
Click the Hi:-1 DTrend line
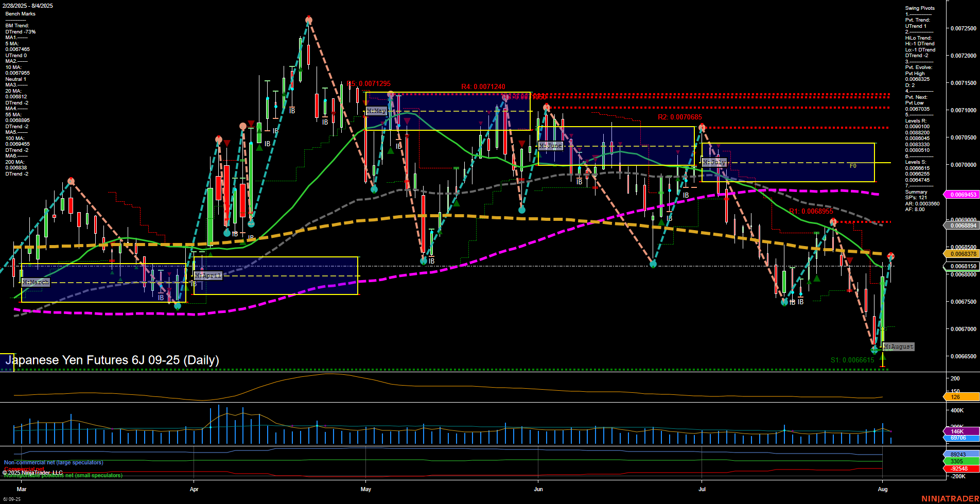click(x=920, y=44)
